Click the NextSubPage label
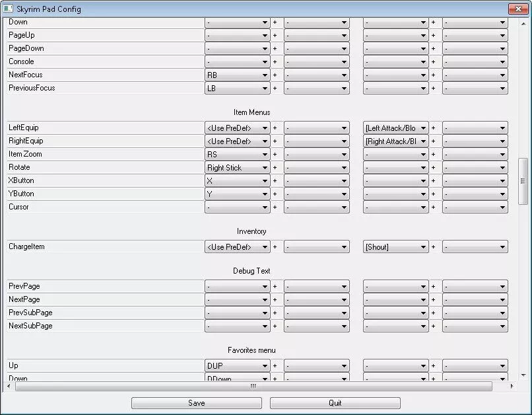Viewport: 532px width, 415px height. [x=30, y=326]
